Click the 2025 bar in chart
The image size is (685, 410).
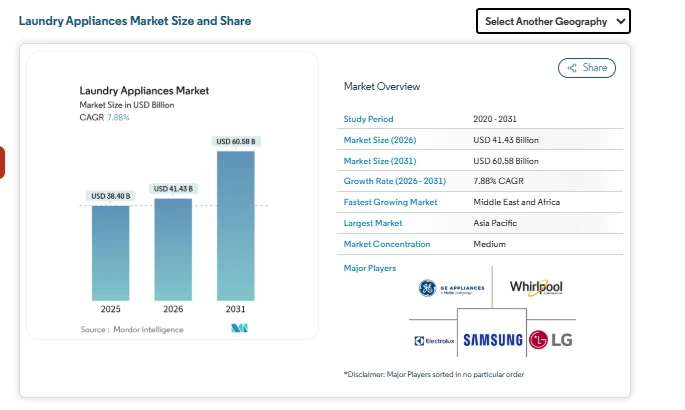coord(111,253)
